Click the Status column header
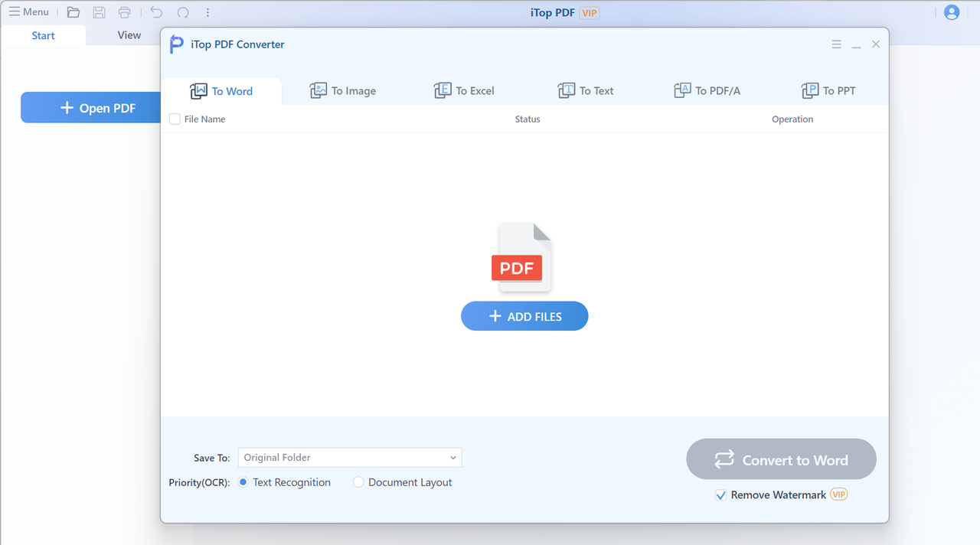 click(x=528, y=119)
